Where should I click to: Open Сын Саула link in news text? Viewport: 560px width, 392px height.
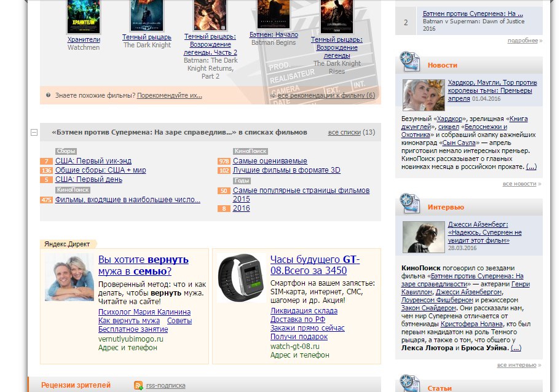459,143
